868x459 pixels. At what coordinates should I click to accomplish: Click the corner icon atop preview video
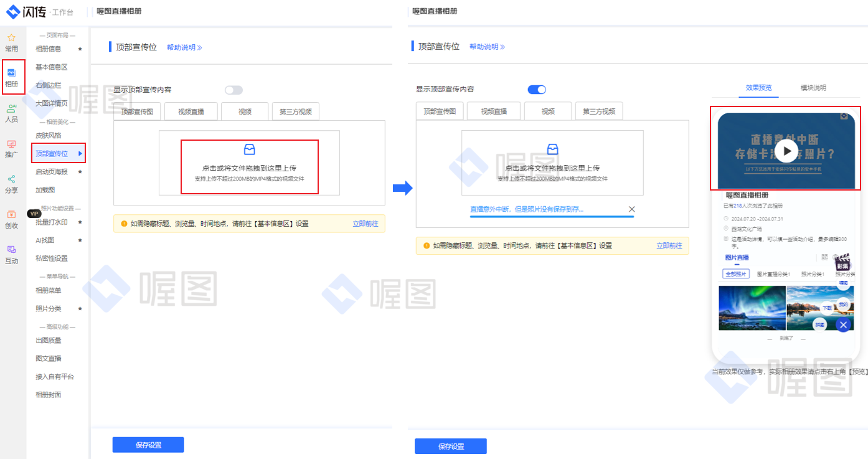[x=844, y=116]
